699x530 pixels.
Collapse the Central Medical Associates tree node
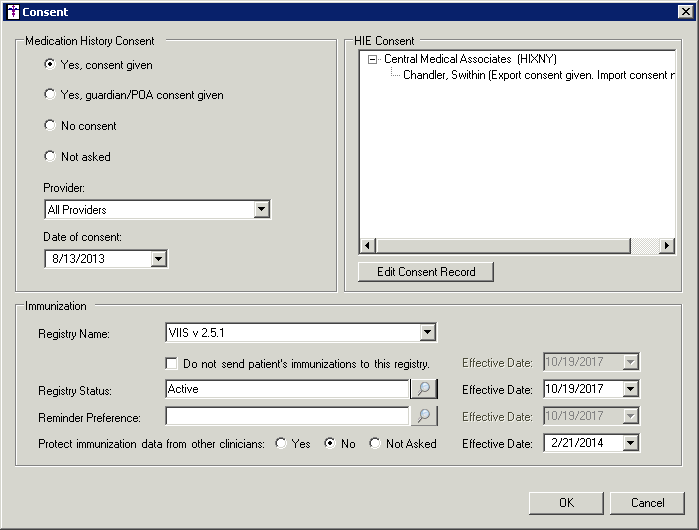point(373,60)
